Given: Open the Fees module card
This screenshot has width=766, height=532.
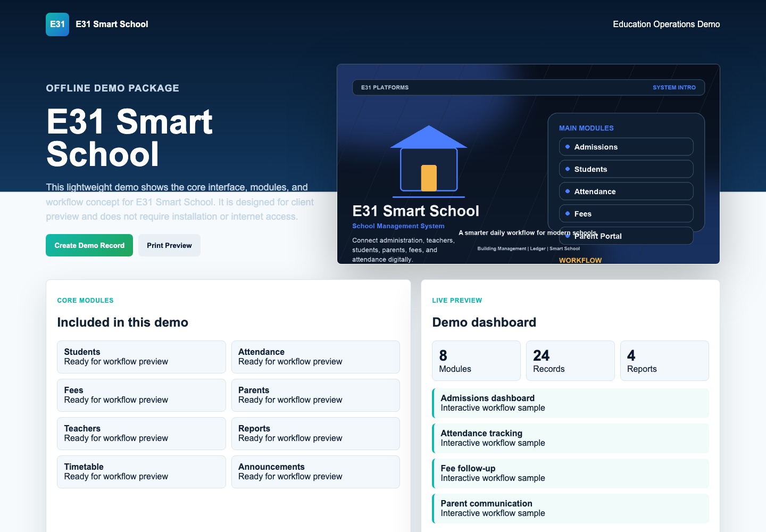Looking at the screenshot, I should point(141,395).
